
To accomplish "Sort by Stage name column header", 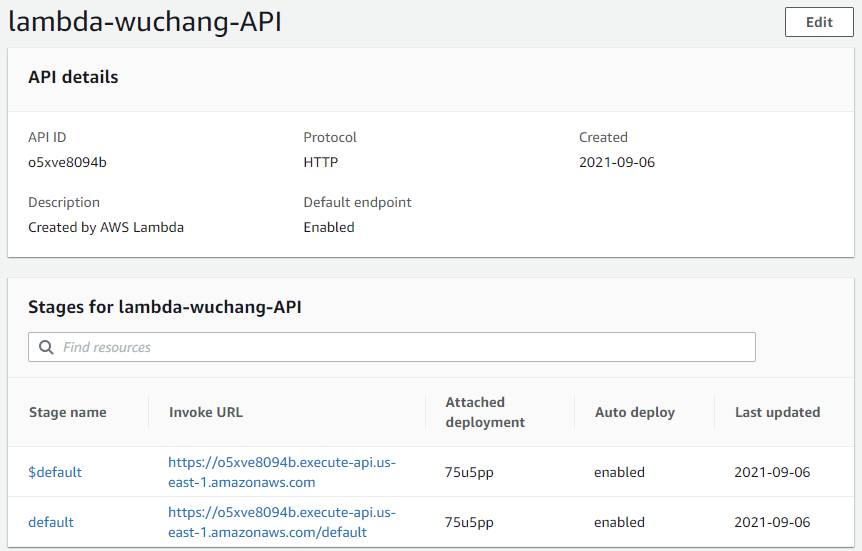I will point(67,412).
